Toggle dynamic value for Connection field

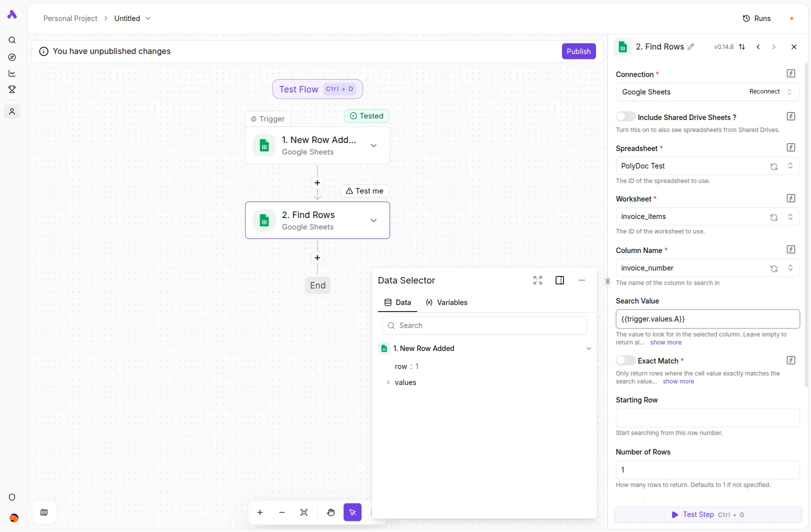click(791, 73)
